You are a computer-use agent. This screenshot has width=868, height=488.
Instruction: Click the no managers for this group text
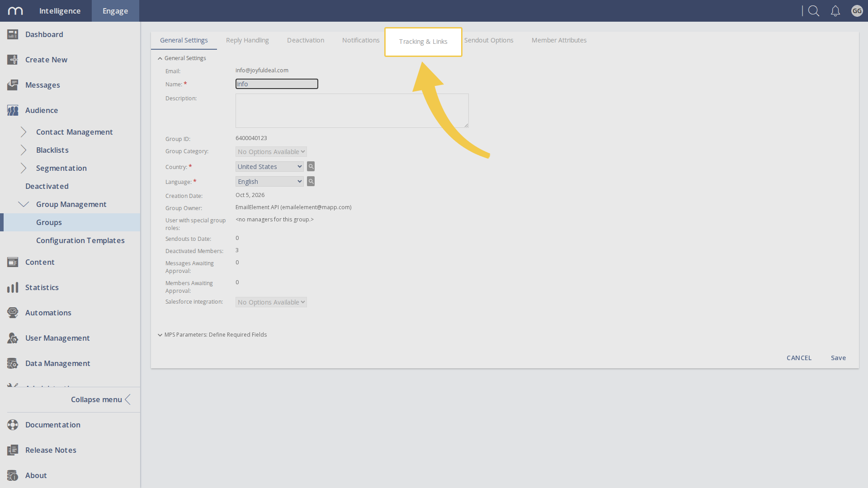tap(274, 220)
